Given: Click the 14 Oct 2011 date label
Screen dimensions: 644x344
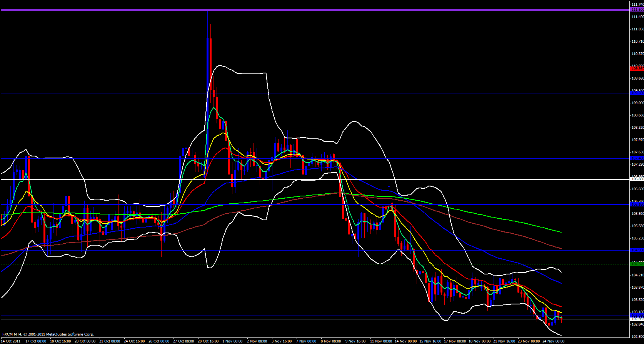Looking at the screenshot, I should coord(11,341).
